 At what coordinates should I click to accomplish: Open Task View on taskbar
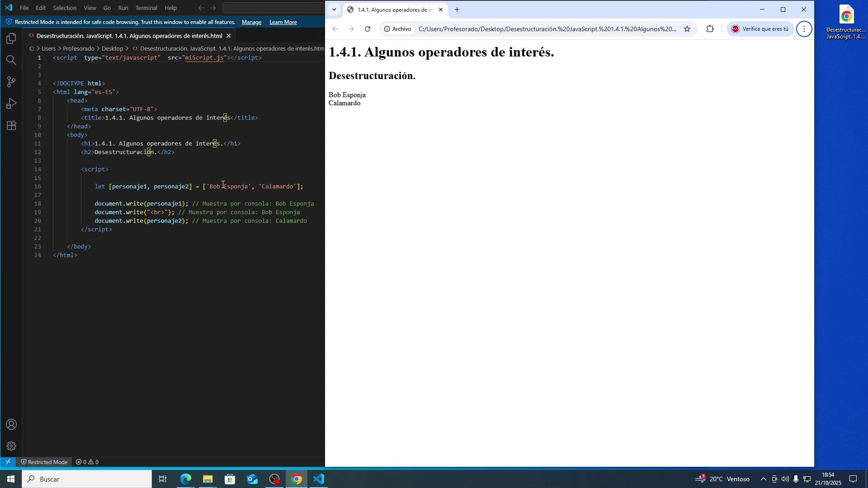pyautogui.click(x=163, y=479)
